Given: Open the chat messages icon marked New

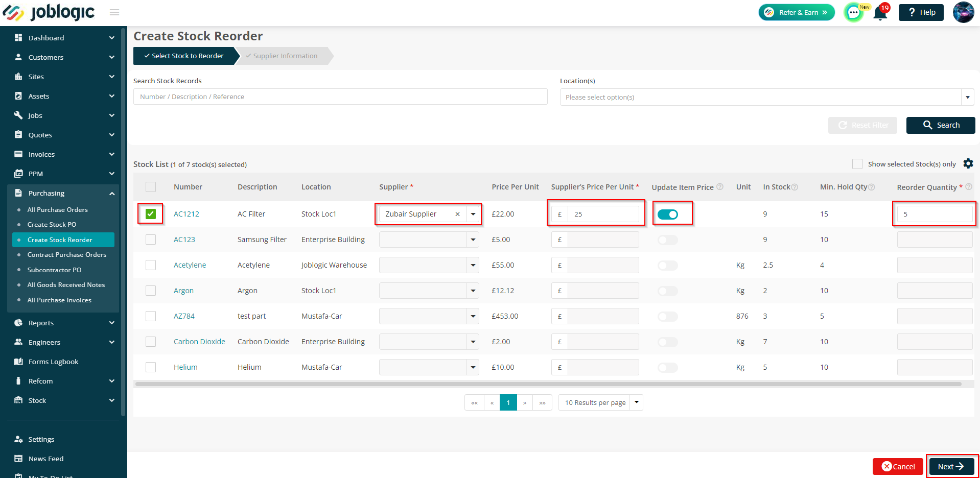Looking at the screenshot, I should [854, 12].
